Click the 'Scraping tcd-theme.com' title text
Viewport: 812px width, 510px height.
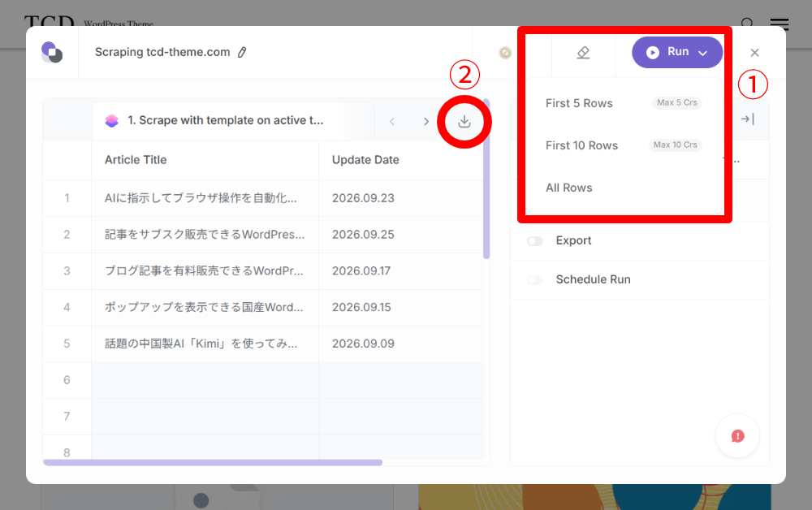(162, 52)
